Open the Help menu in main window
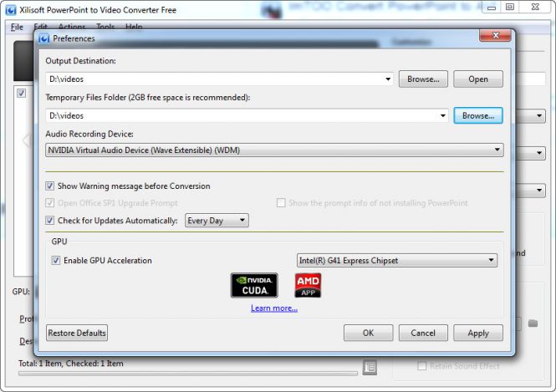This screenshot has width=556, height=392. pyautogui.click(x=134, y=27)
